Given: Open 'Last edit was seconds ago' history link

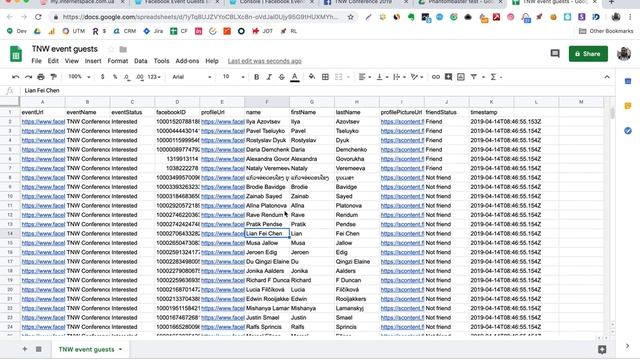Looking at the screenshot, I should (264, 61).
